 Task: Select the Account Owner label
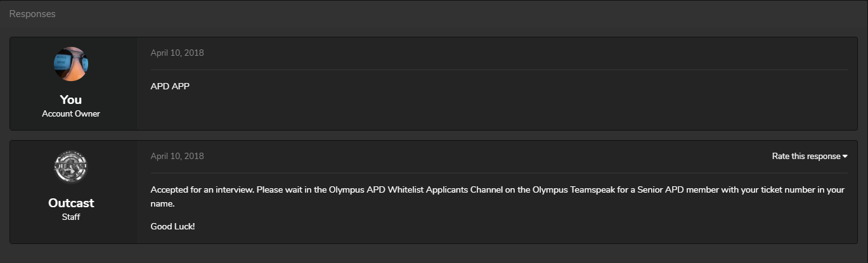click(71, 114)
